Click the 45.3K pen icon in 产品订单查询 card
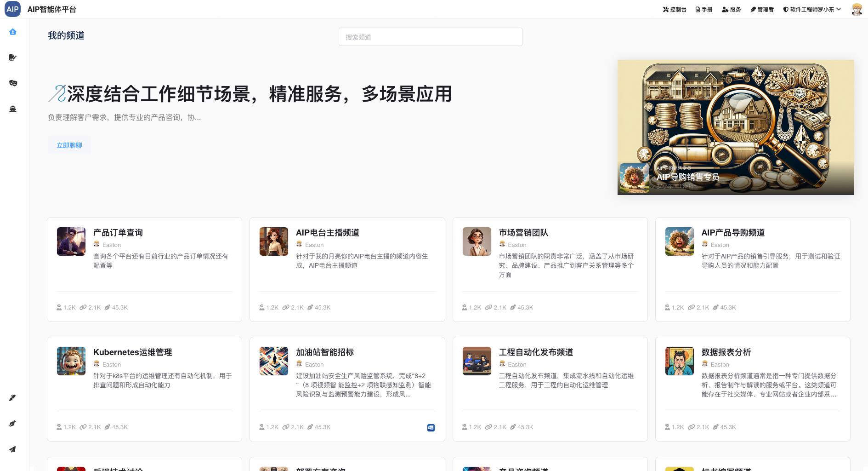The width and height of the screenshot is (868, 471). [x=108, y=307]
